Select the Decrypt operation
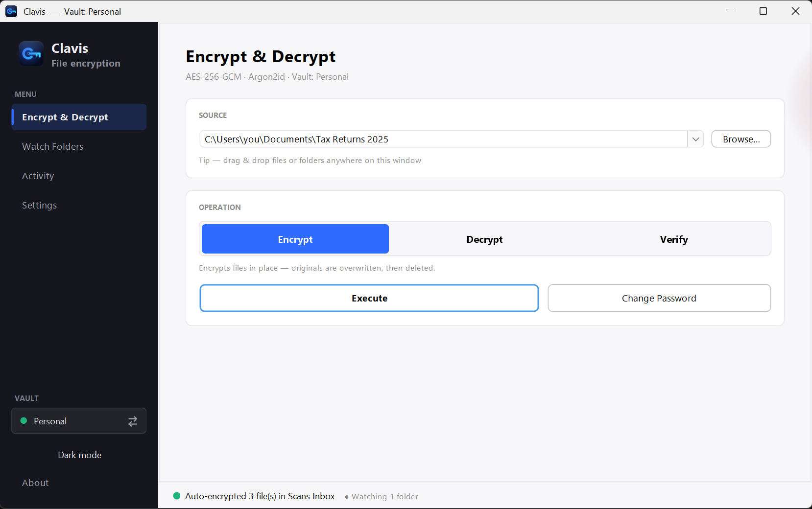Screen dimensions: 812x509 pos(484,239)
